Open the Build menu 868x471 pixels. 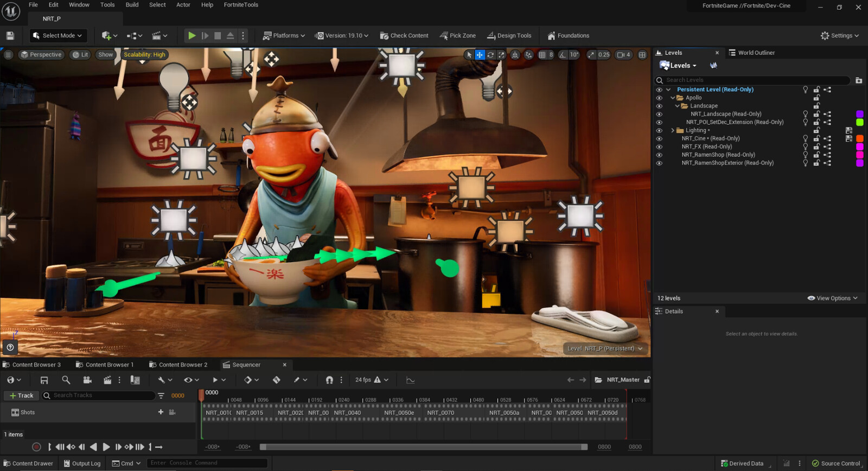pyautogui.click(x=132, y=5)
